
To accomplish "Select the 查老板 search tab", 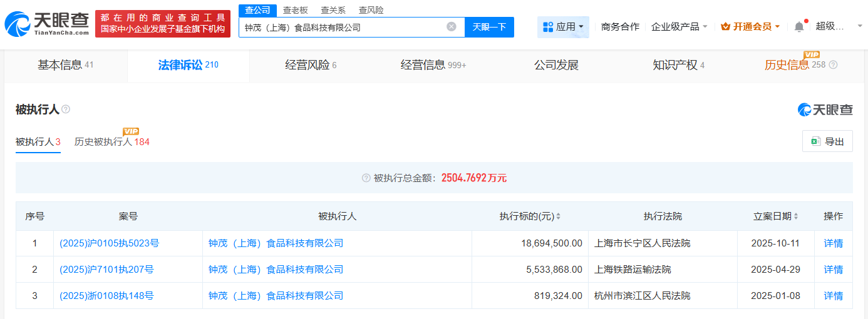I will (295, 10).
